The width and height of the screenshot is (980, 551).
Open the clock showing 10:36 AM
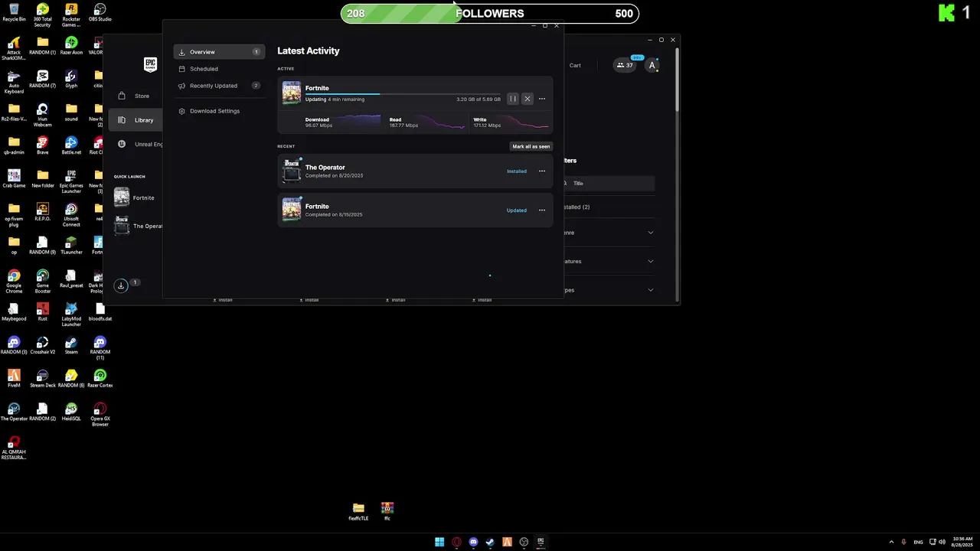click(963, 542)
